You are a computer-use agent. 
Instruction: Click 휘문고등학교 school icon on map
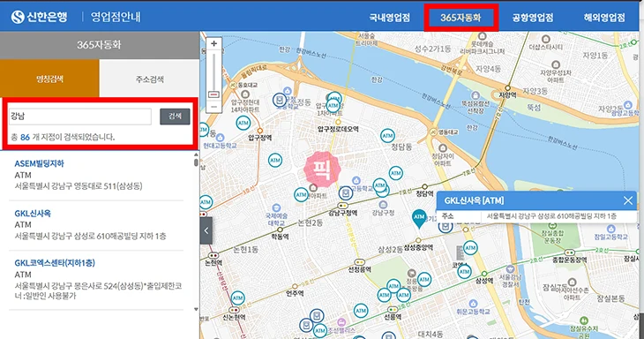coord(473,304)
